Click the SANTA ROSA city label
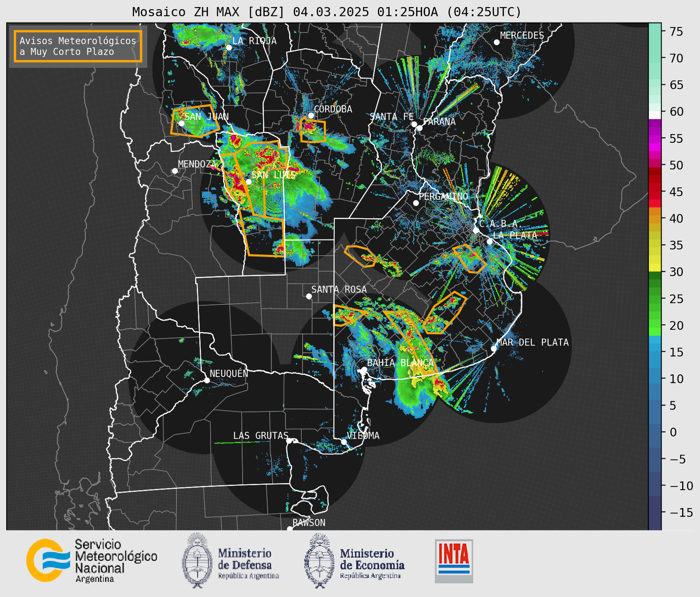The width and height of the screenshot is (700, 597). [x=339, y=289]
